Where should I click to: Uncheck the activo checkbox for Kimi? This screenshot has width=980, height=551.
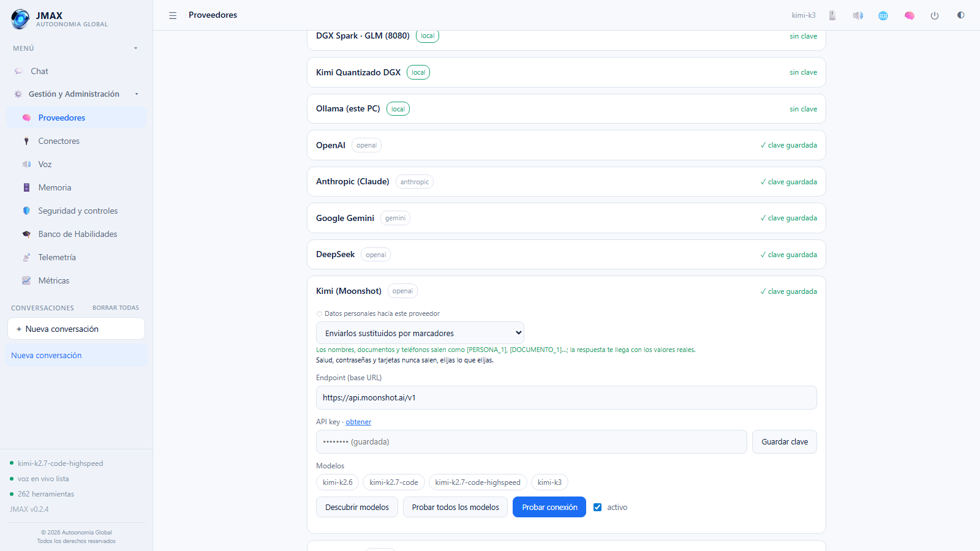[598, 507]
